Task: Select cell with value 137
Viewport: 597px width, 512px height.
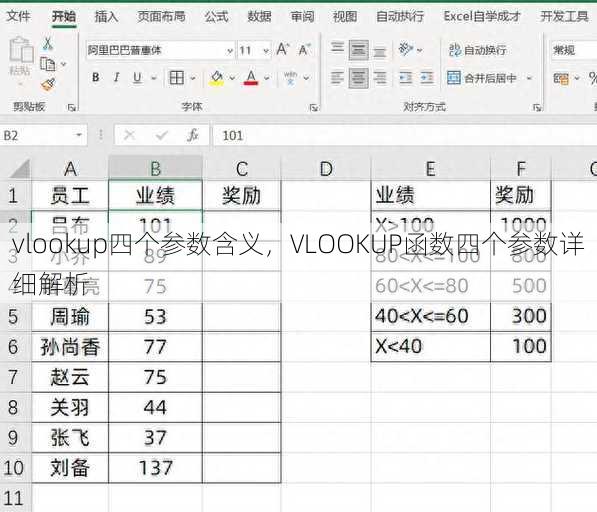Action: [155, 468]
